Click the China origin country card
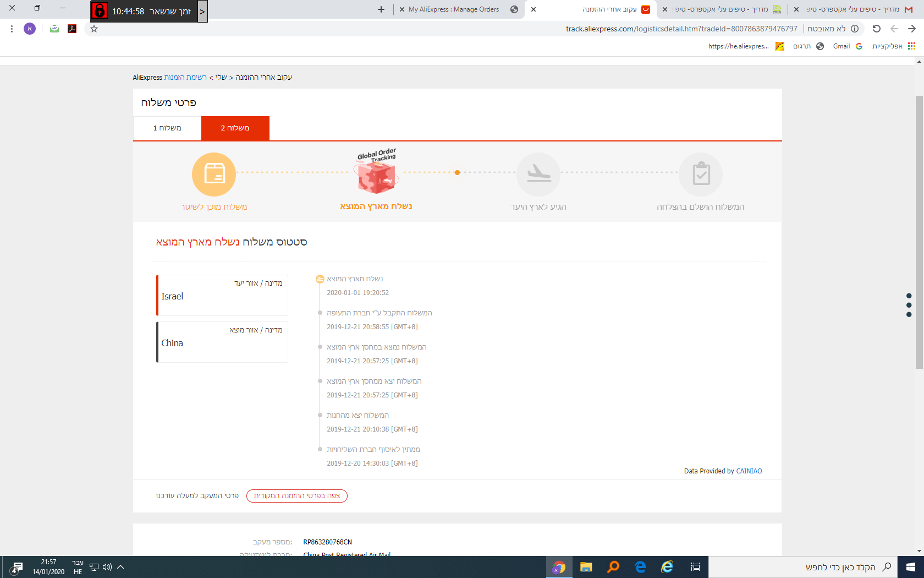924x578 pixels. pos(222,342)
